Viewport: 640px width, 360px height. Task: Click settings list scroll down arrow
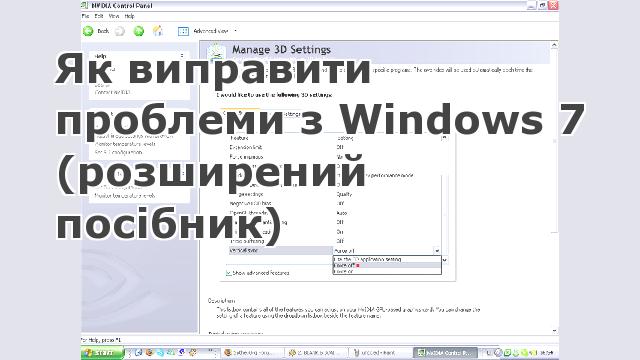pos(444,260)
